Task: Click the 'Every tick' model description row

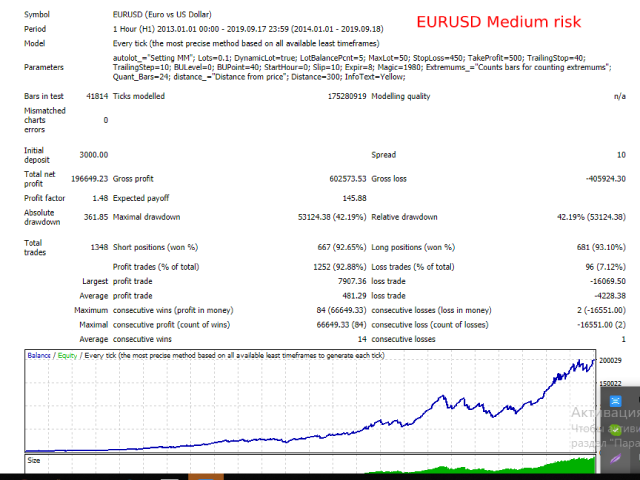Action: 246,44
